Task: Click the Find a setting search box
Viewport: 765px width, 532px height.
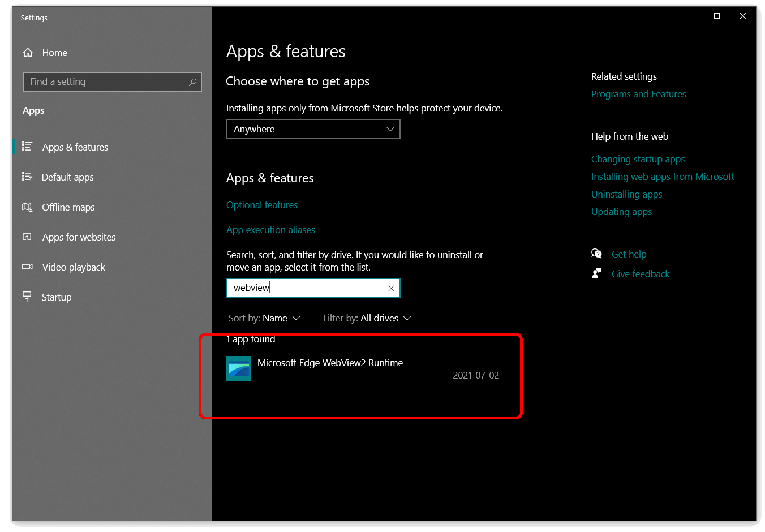Action: (112, 81)
